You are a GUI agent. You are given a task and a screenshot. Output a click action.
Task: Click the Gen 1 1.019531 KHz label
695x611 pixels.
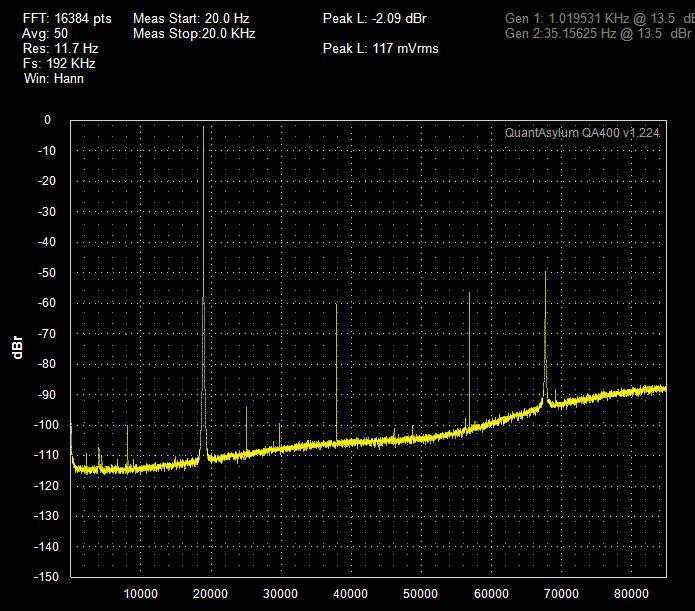(600, 19)
